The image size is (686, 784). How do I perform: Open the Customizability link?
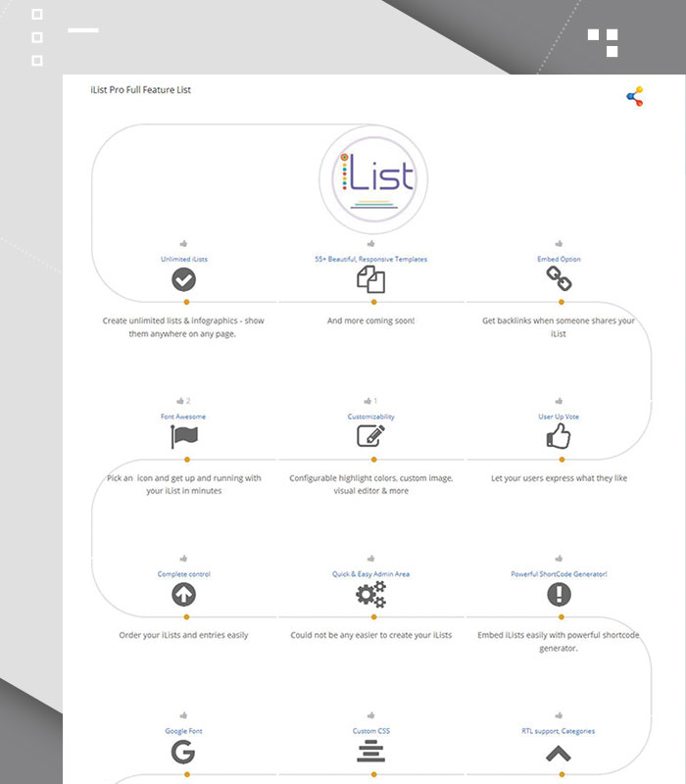[371, 416]
